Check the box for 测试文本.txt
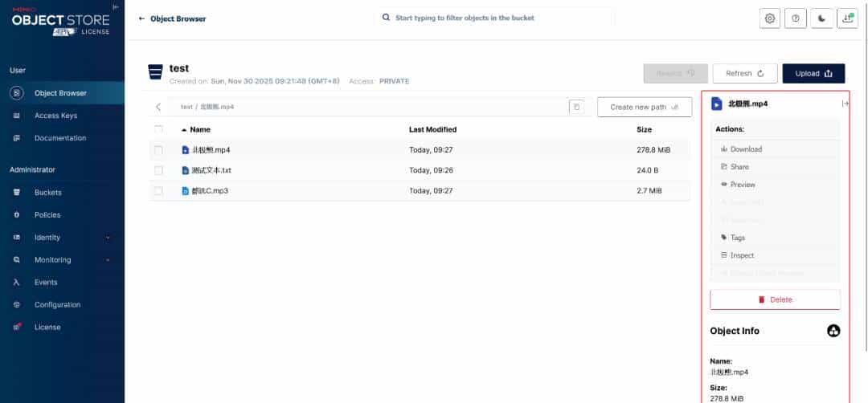The image size is (868, 403). pos(159,170)
